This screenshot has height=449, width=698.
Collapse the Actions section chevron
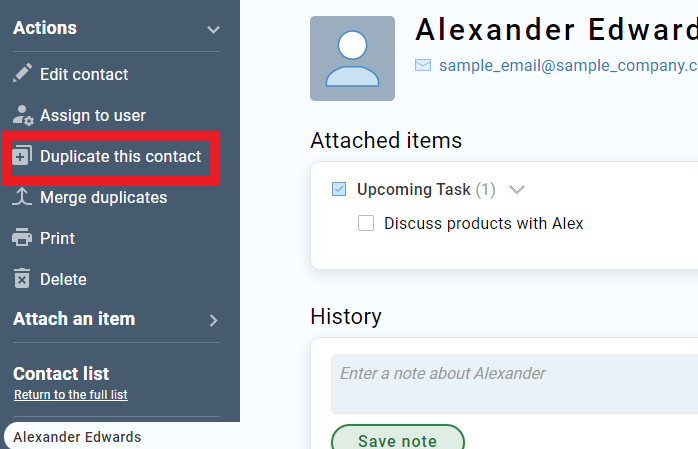click(x=213, y=30)
